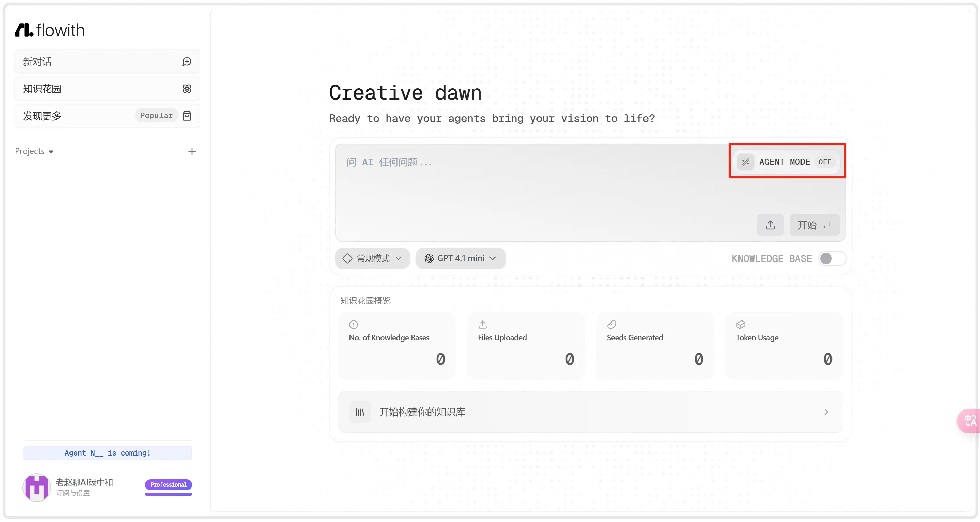Open the GPT 4.1 mini model dropdown

(x=460, y=258)
